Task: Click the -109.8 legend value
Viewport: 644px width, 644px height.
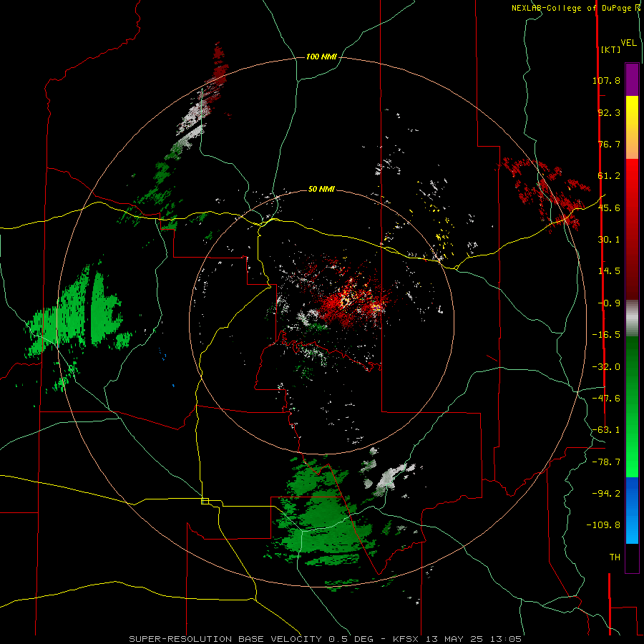Action: (603, 525)
